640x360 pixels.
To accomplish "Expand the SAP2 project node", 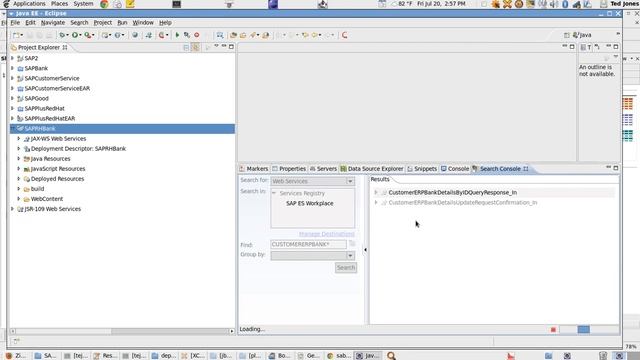I will 12,58.
